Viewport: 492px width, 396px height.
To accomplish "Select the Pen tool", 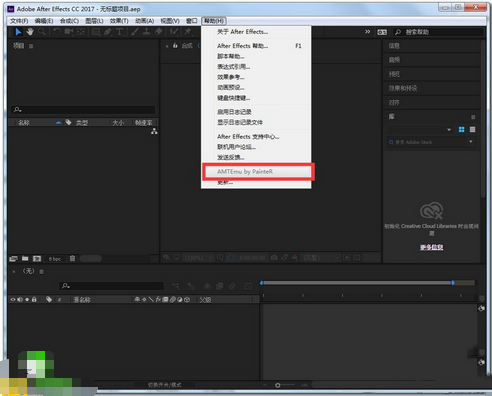I will tap(108, 32).
